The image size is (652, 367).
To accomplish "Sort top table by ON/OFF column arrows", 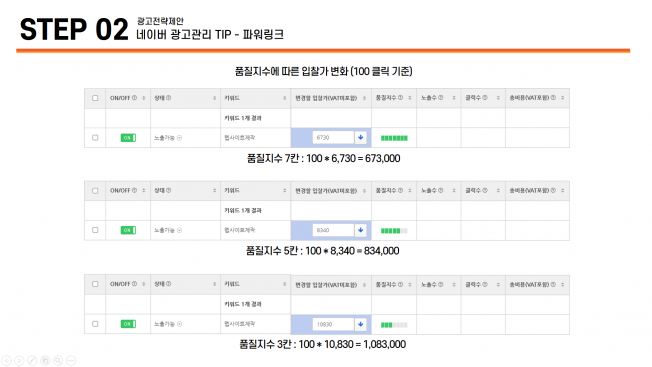I will pyautogui.click(x=144, y=98).
